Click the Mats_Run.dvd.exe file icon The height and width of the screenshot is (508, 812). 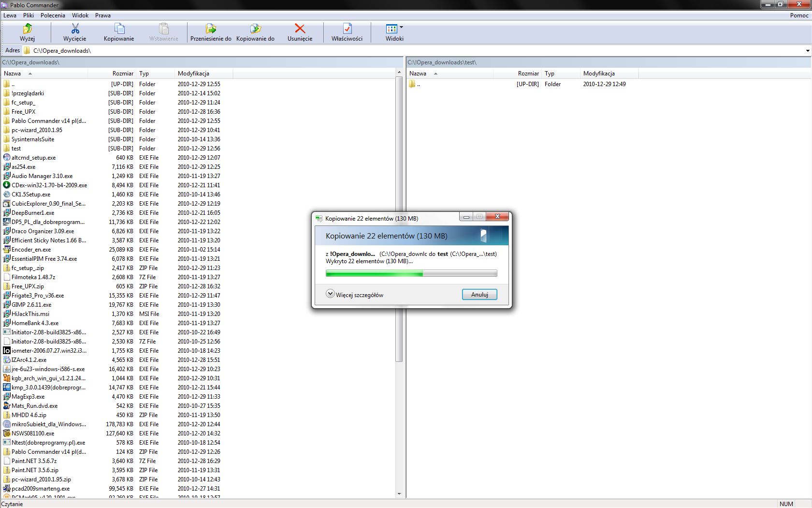[x=7, y=406]
